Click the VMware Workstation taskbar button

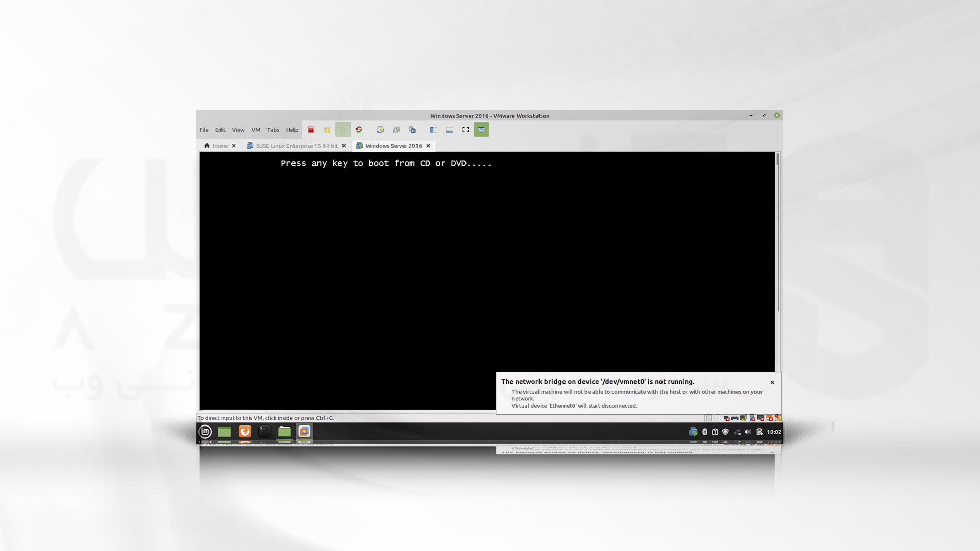coord(304,432)
